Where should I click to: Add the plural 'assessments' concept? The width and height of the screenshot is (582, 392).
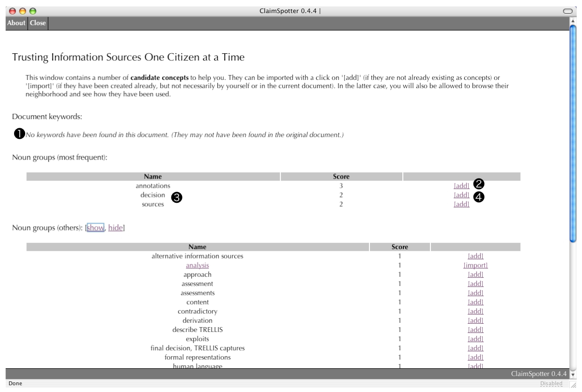pyautogui.click(x=475, y=293)
